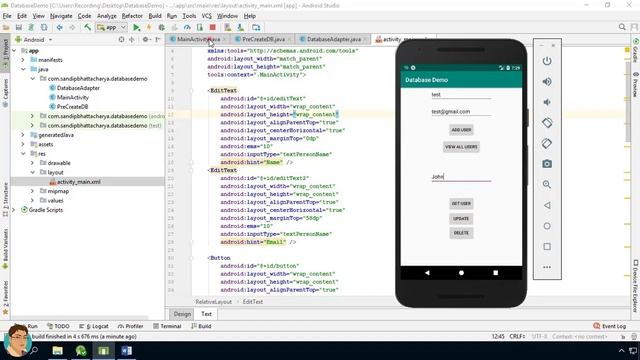Image resolution: width=640 pixels, height=360 pixels.
Task: Open the SDK Manager icon
Action: coord(240,27)
